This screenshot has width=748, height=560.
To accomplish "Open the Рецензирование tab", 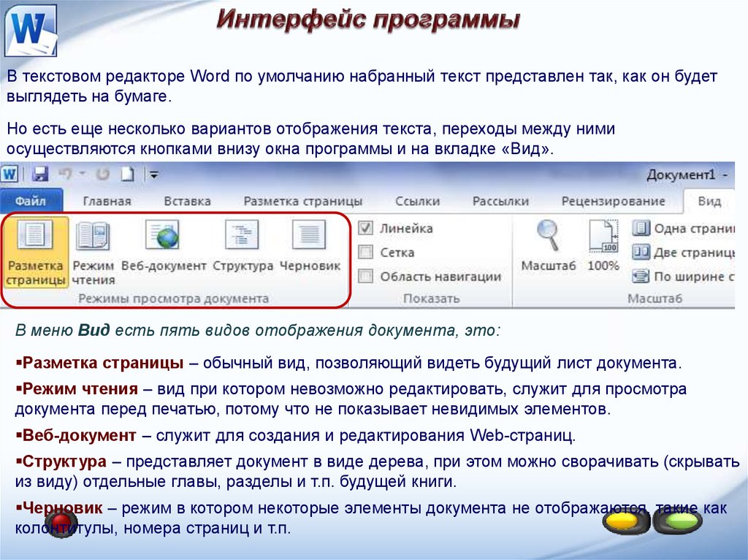I will pyautogui.click(x=613, y=202).
